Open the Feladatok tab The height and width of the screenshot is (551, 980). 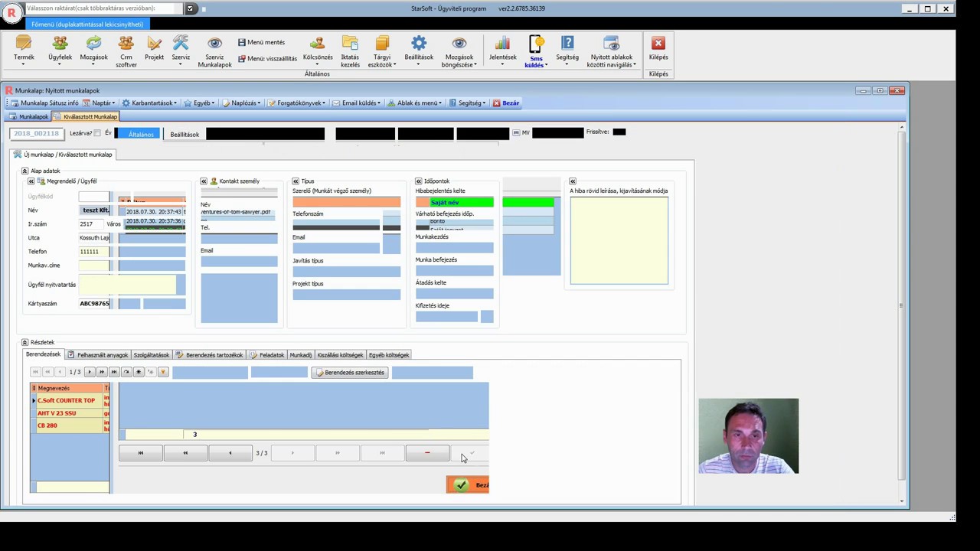coord(266,355)
